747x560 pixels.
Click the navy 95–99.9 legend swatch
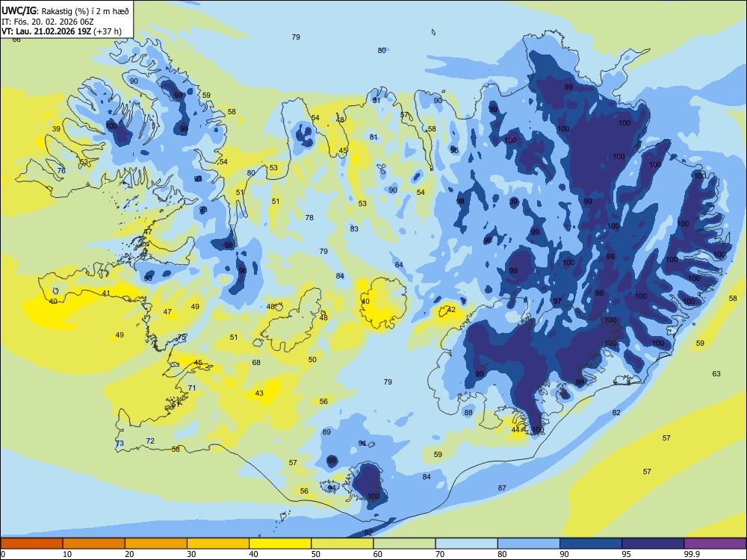[x=653, y=544]
